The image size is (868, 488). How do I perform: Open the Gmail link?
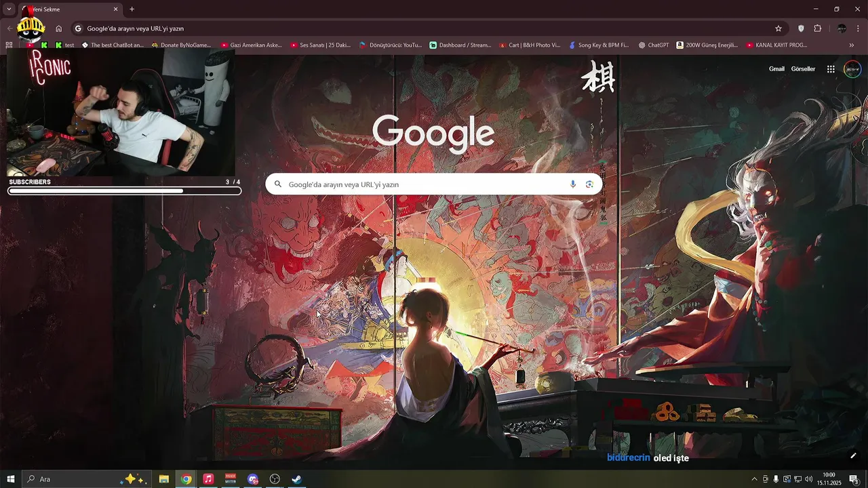coord(776,69)
